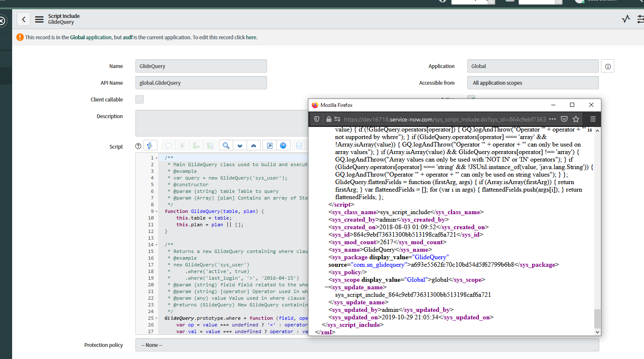Click the script syntax editor toggle icon
This screenshot has height=359, width=644.
pyautogui.click(x=150, y=145)
